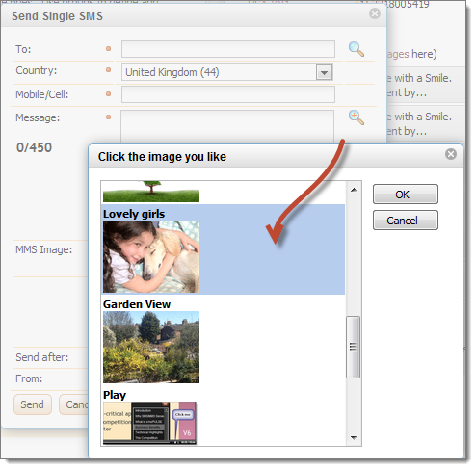The width and height of the screenshot is (476, 469).
Task: Click inside the Message text area
Action: click(227, 127)
